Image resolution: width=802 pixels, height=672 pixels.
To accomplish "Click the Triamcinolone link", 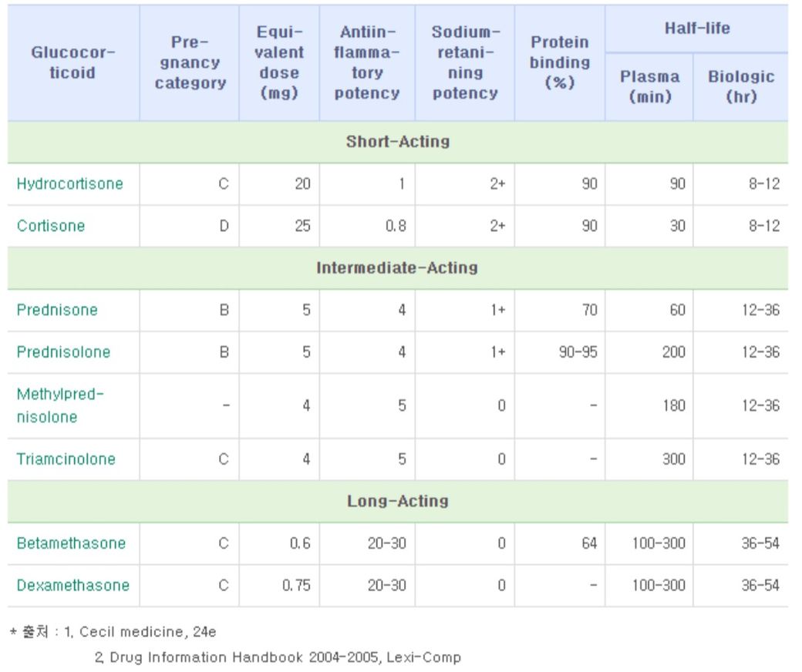I will (66, 459).
